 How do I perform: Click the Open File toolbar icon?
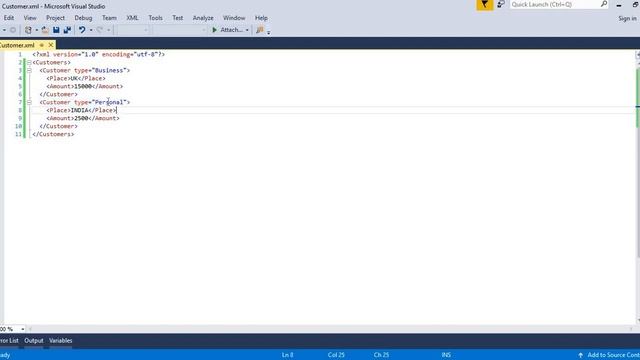[45, 30]
